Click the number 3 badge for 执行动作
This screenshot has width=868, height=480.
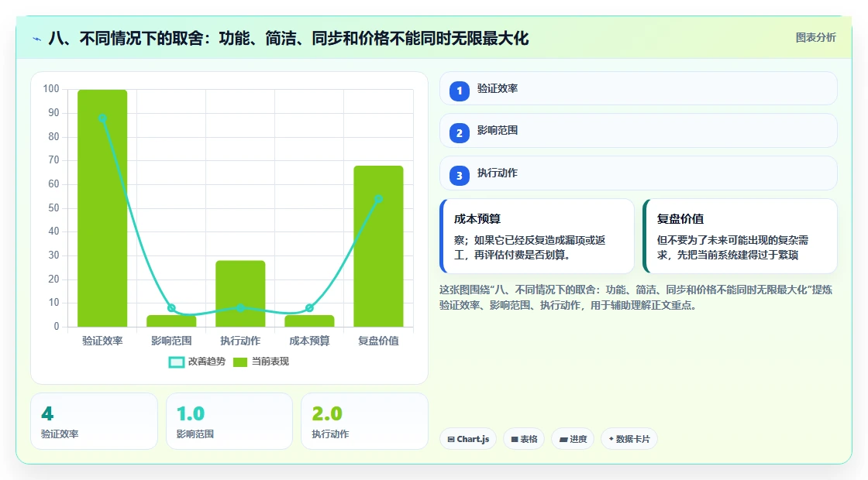(x=459, y=175)
